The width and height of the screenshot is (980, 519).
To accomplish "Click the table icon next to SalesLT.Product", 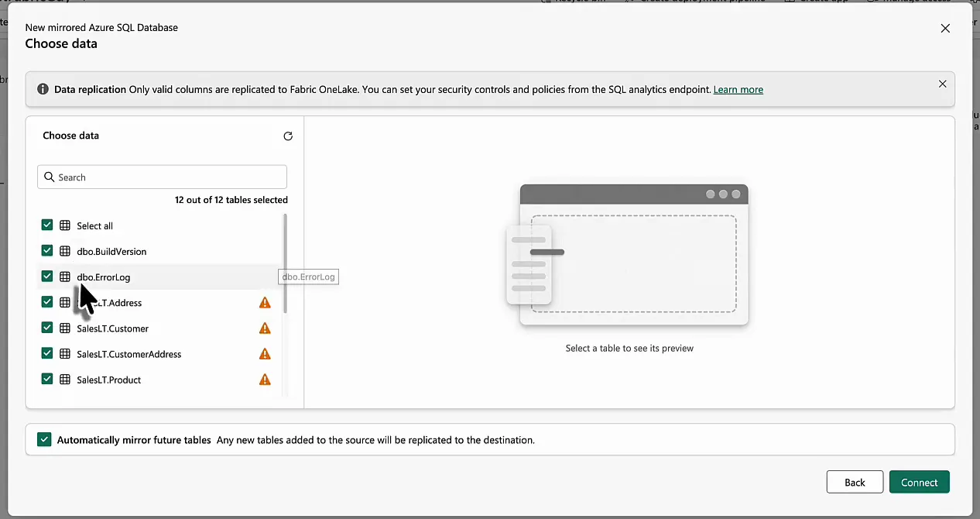I will [x=65, y=380].
